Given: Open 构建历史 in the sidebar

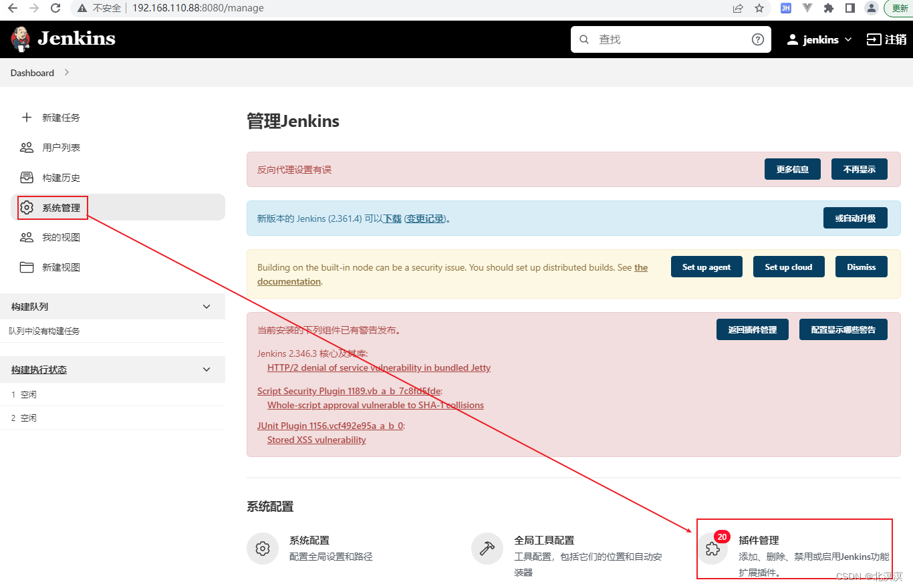Looking at the screenshot, I should (118, 177).
